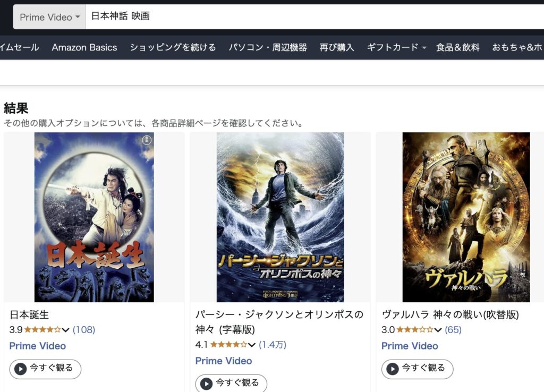Click star rating icons for パーシー・ジャクソン
Image resolution: width=544 pixels, height=392 pixels.
coord(228,345)
